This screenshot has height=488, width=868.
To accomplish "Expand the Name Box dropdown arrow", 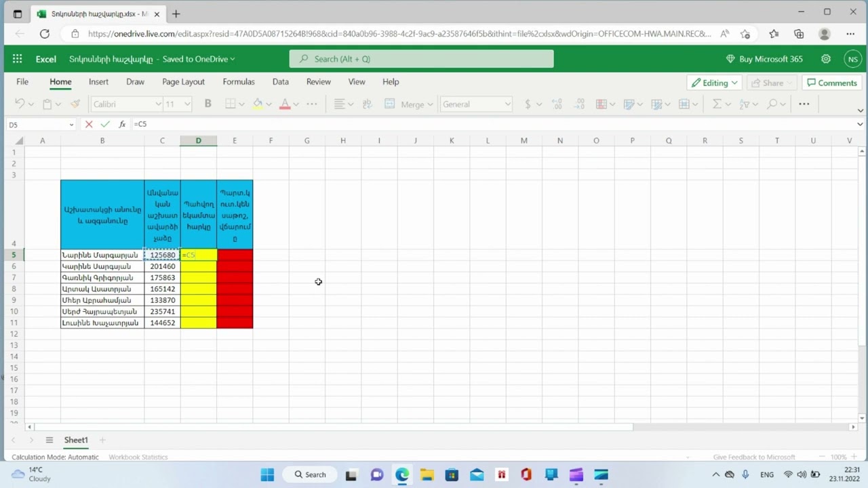I will (71, 125).
